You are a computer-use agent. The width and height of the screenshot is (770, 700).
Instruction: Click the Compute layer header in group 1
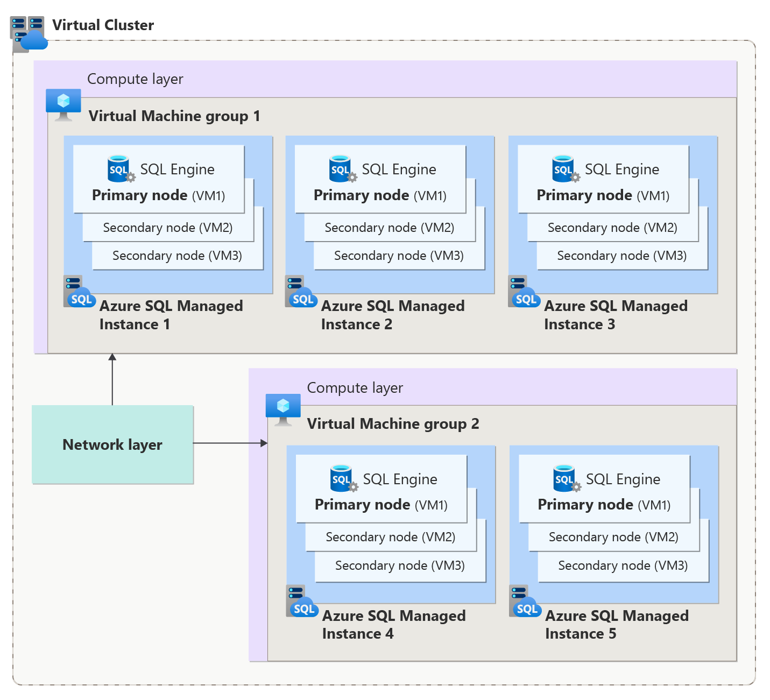click(x=135, y=79)
